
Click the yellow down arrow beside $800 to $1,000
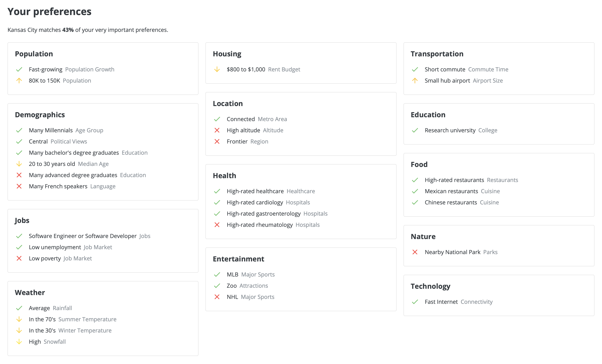[217, 70]
